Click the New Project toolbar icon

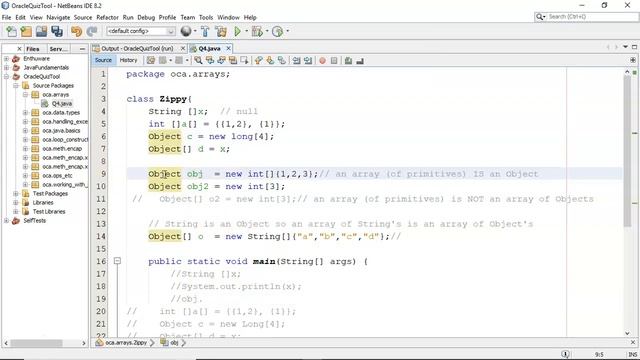coord(26,31)
